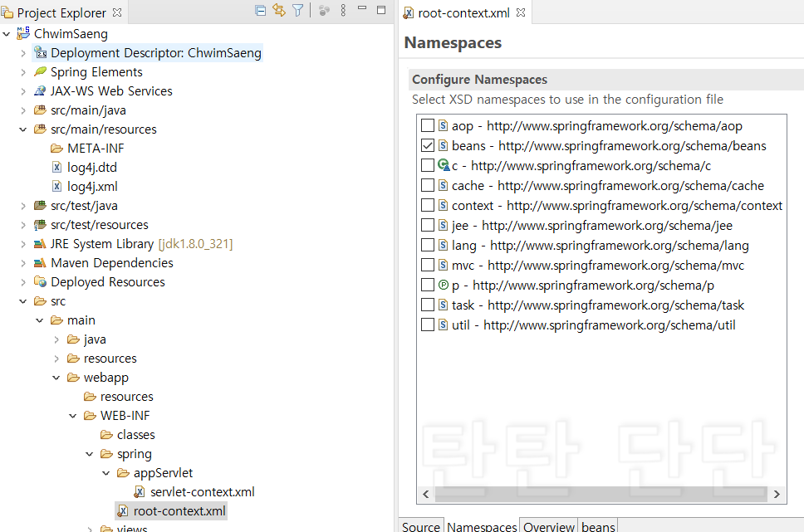
Task: Click root-context.xml file icon in tree
Action: pos(123,511)
